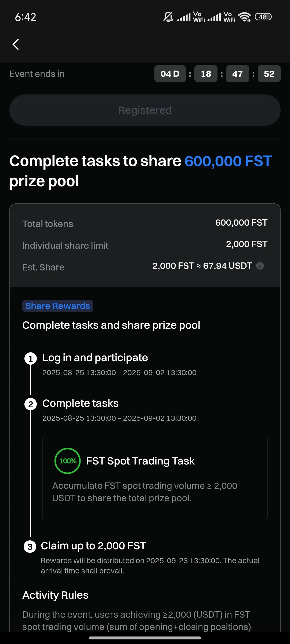Select step 2 circle marker
Image resolution: width=290 pixels, height=644 pixels.
point(31,404)
